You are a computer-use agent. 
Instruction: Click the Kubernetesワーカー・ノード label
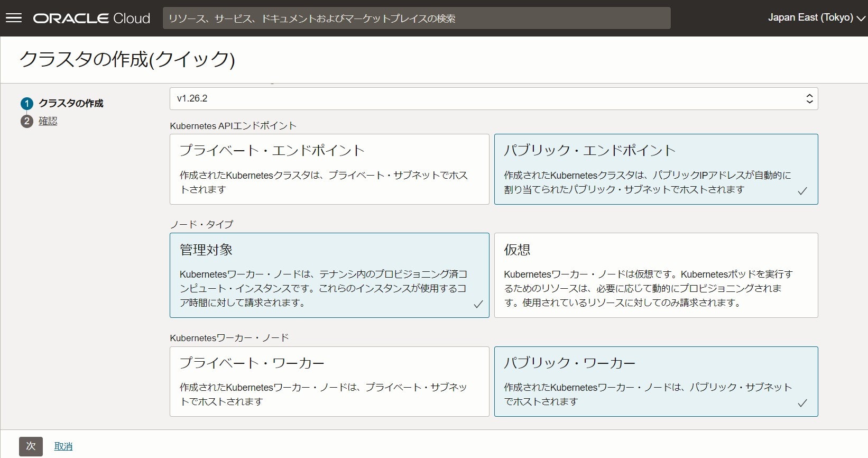[x=229, y=337]
